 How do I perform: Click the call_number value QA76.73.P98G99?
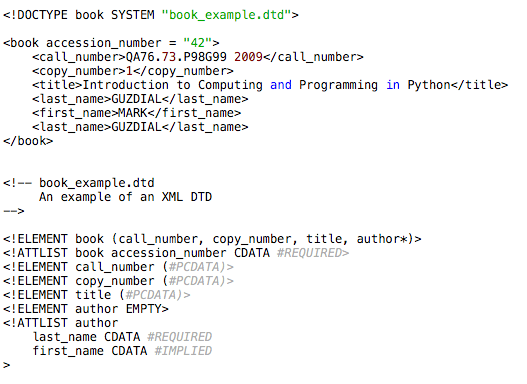click(176, 57)
